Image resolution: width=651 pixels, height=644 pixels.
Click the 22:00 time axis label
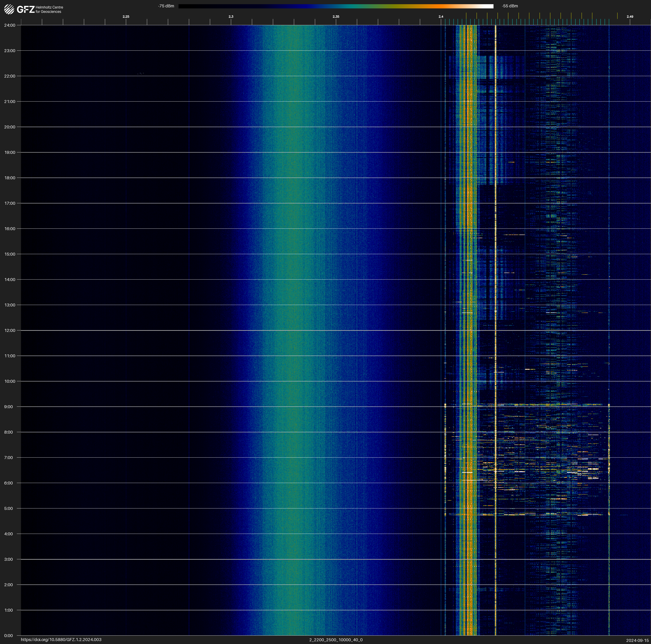coord(10,76)
